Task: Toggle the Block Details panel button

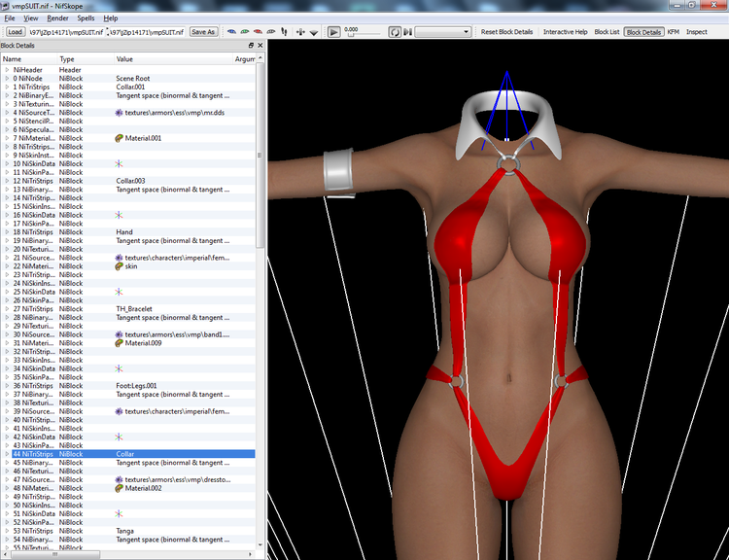Action: (643, 32)
